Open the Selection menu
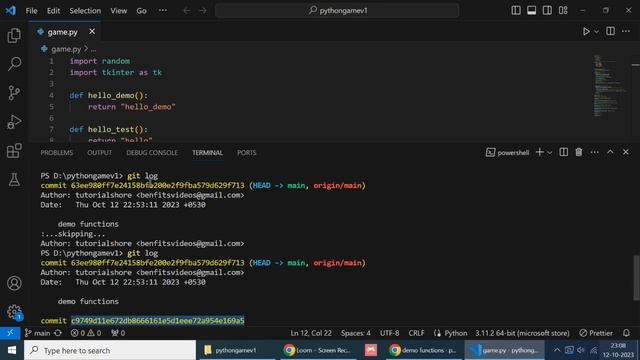The image size is (640, 360). (85, 11)
